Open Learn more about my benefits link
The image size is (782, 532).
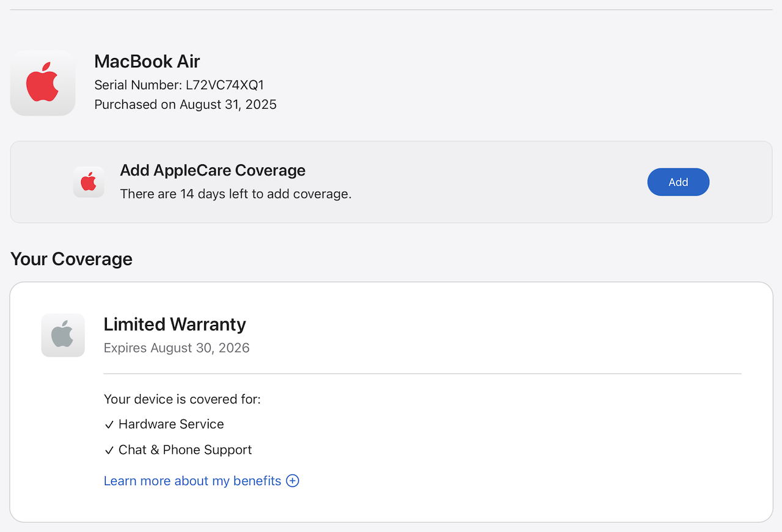[x=192, y=481]
